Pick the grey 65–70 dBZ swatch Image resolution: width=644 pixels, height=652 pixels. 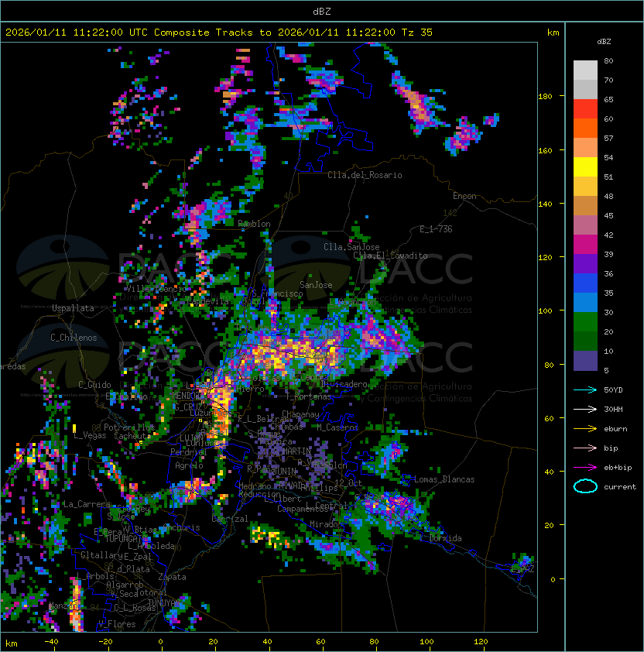pyautogui.click(x=585, y=89)
